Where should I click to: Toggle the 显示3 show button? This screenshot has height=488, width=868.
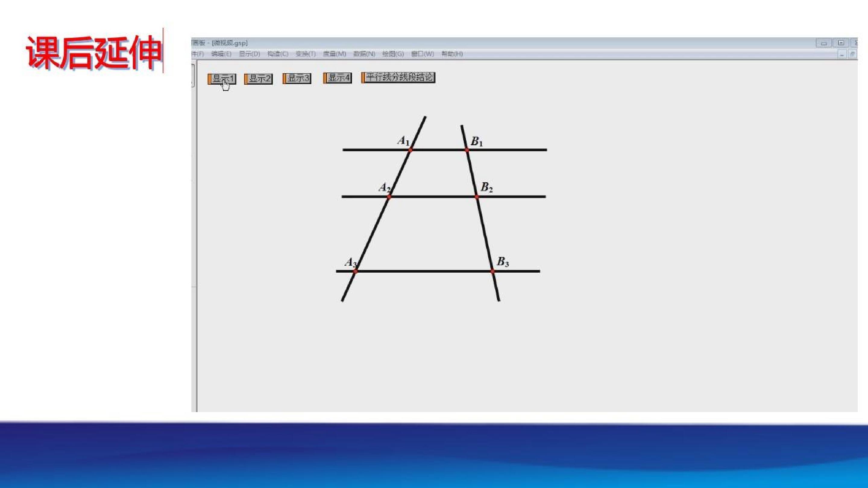point(297,78)
